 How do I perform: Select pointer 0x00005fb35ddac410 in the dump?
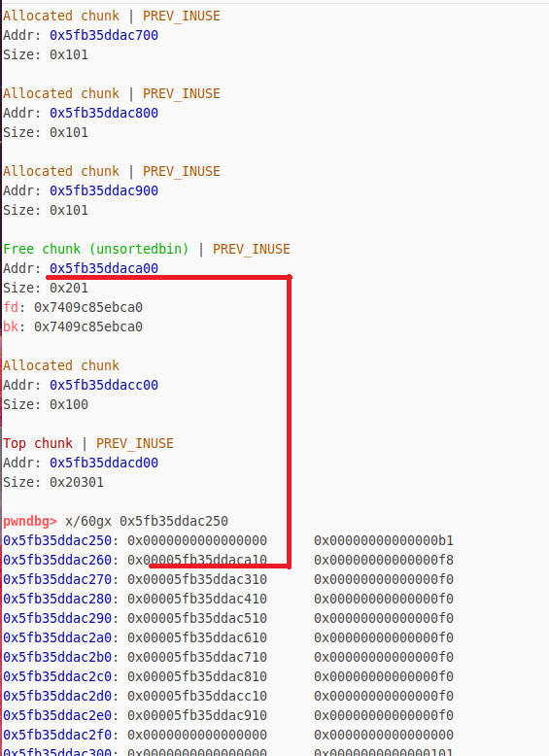coord(197,599)
